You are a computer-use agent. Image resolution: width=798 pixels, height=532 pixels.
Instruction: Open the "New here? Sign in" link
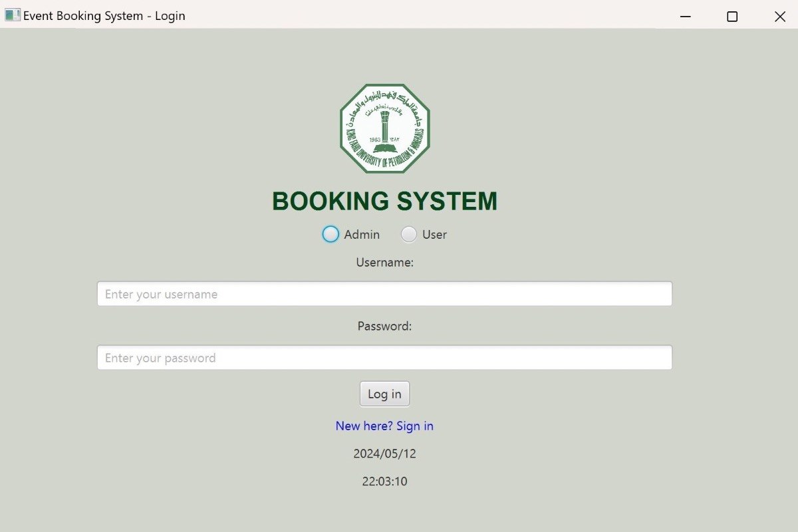pos(384,426)
